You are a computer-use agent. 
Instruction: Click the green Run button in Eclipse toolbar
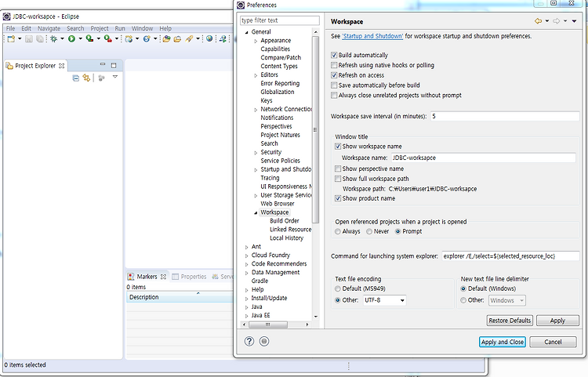[71, 38]
